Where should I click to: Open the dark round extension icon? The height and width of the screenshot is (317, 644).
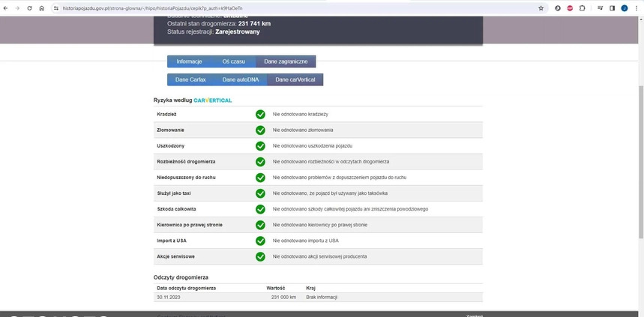tap(558, 8)
